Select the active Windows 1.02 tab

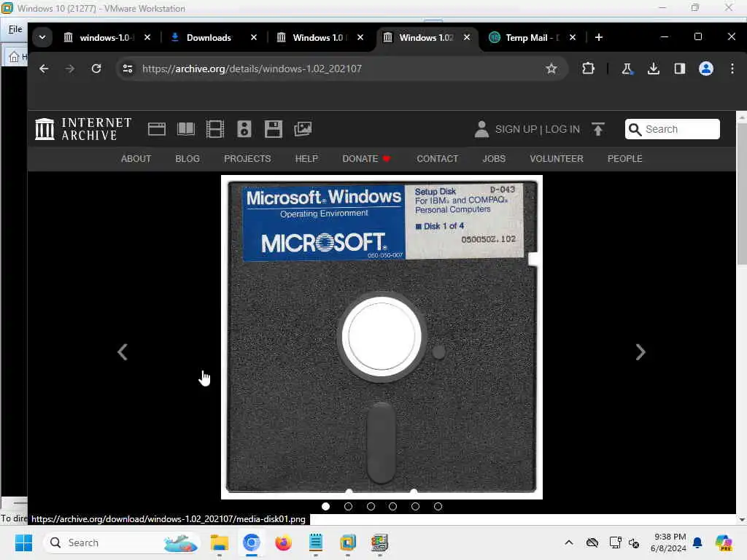point(426,37)
